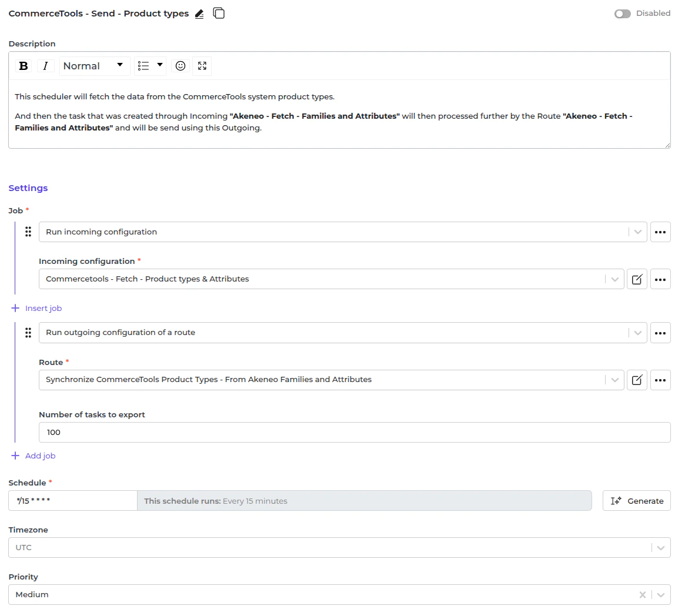Edit the scheduler name with pencil icon
Viewport: 685px width, 616px height.
199,14
